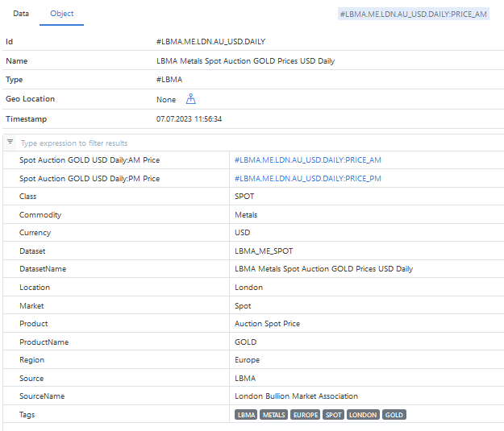Switch to the Data tab

click(21, 14)
